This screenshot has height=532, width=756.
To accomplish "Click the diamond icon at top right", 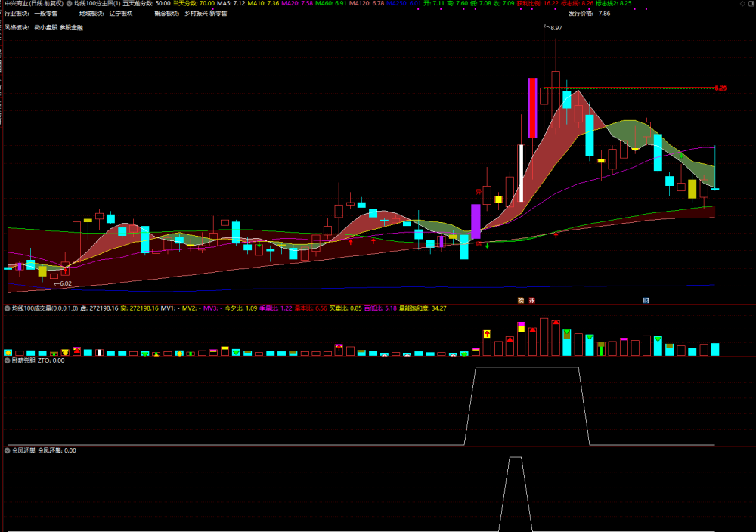I will pyautogui.click(x=742, y=3).
